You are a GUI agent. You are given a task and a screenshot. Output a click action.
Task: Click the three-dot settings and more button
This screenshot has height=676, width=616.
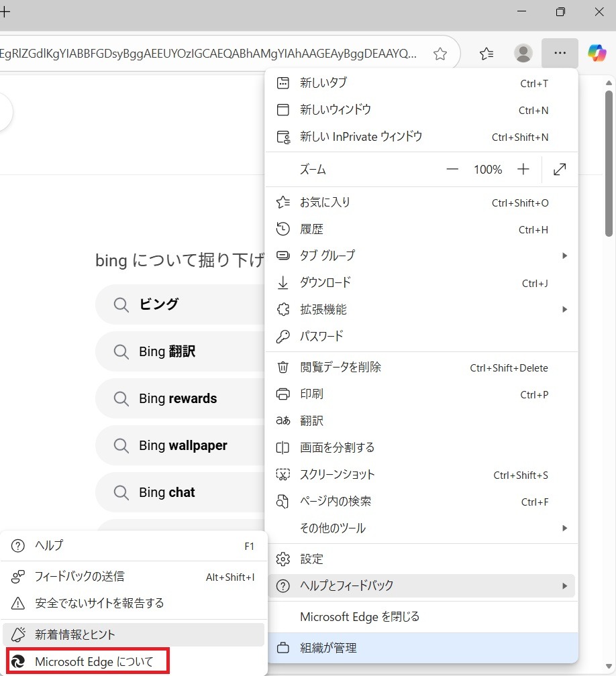pos(560,53)
